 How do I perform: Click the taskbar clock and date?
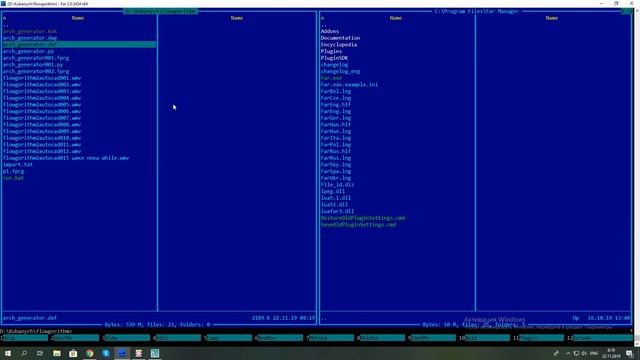click(611, 353)
